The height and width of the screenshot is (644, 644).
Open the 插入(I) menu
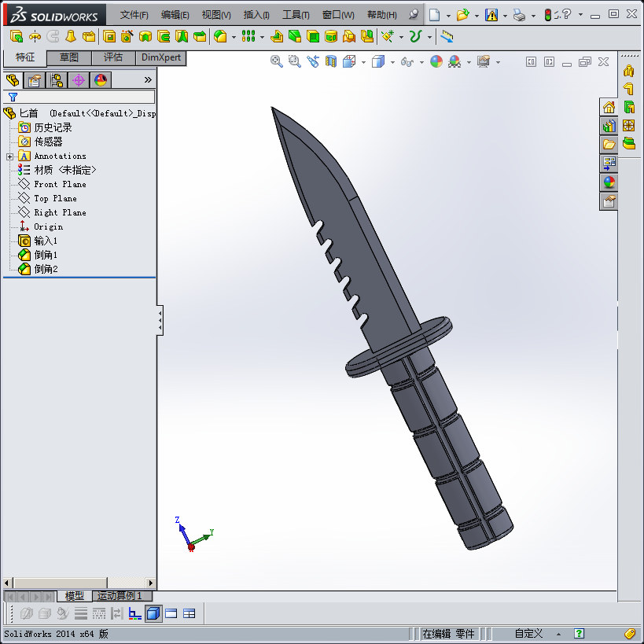pyautogui.click(x=256, y=15)
